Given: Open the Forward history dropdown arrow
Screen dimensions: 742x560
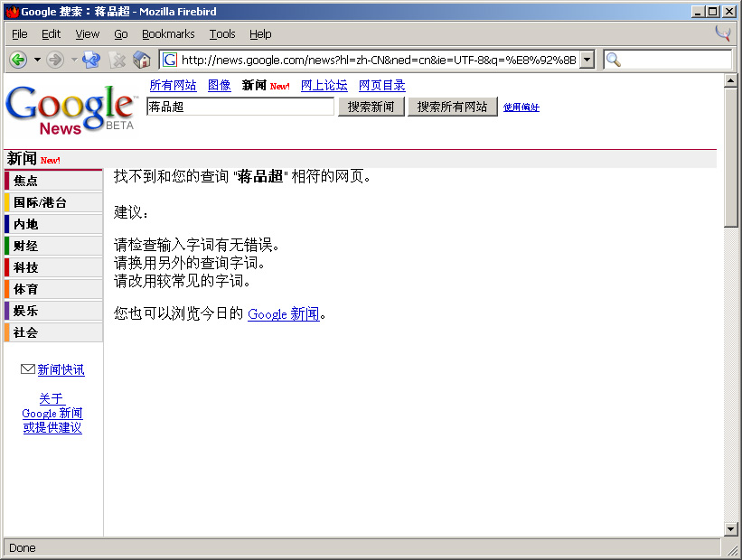Looking at the screenshot, I should pyautogui.click(x=74, y=60).
